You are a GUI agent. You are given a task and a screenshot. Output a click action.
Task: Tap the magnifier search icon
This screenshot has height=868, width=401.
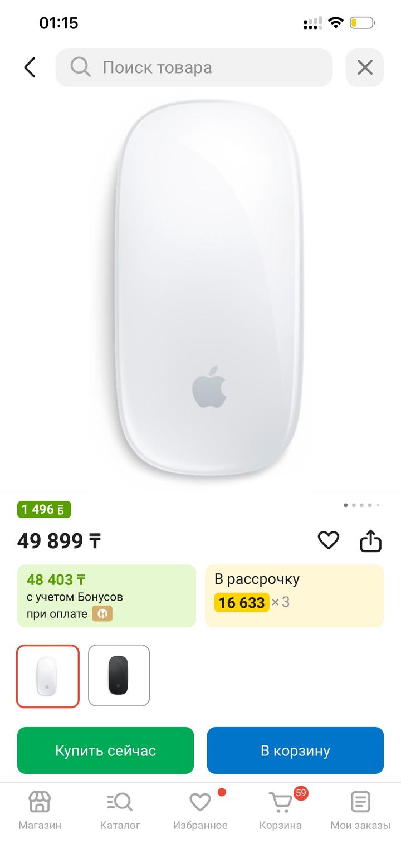click(80, 67)
